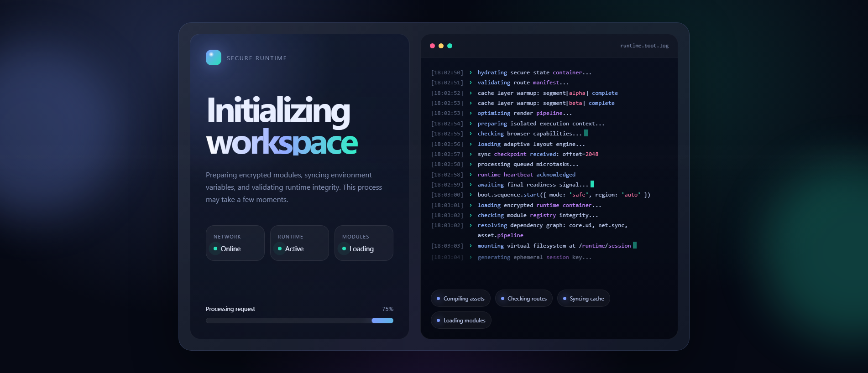Click the runtime.boot.log file name
Viewport: 868px width, 373px height.
click(x=644, y=46)
